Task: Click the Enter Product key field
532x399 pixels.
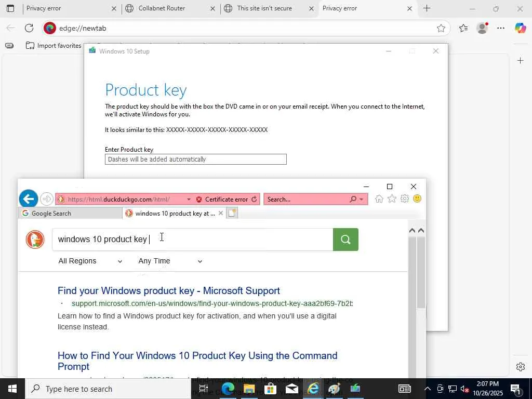Action: [x=196, y=159]
